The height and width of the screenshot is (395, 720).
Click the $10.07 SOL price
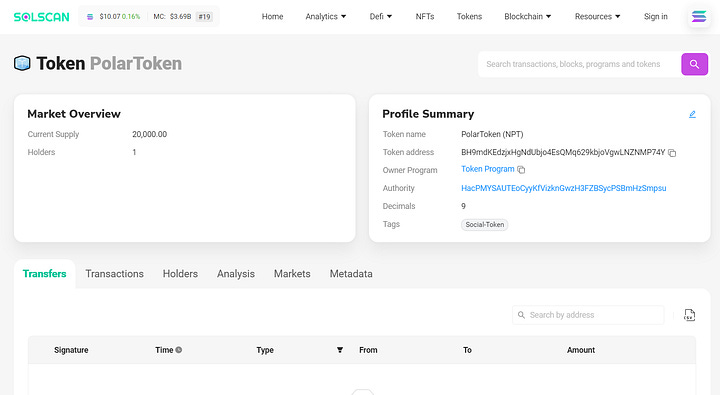(110, 17)
